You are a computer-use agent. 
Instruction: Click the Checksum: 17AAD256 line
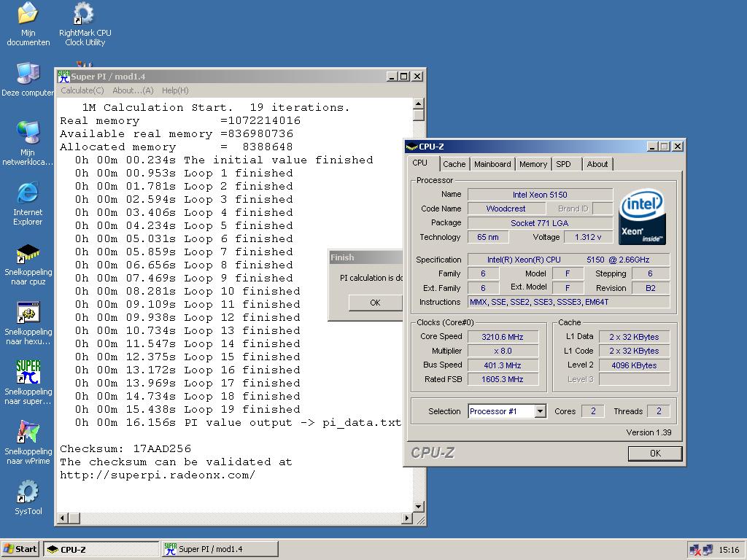(x=125, y=448)
